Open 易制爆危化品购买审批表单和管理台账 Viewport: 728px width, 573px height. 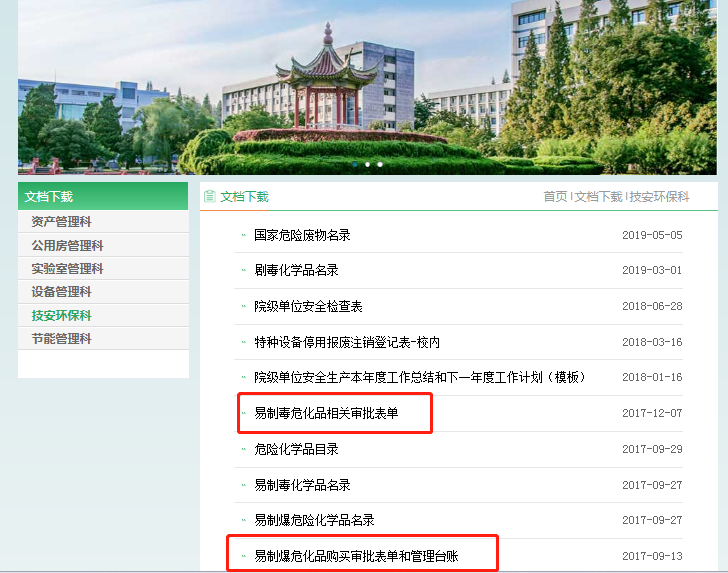click(356, 556)
